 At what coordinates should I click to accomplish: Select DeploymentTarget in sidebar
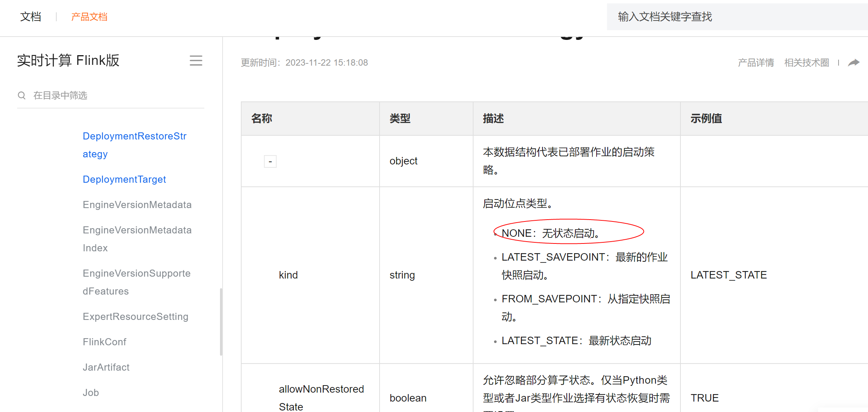(124, 179)
